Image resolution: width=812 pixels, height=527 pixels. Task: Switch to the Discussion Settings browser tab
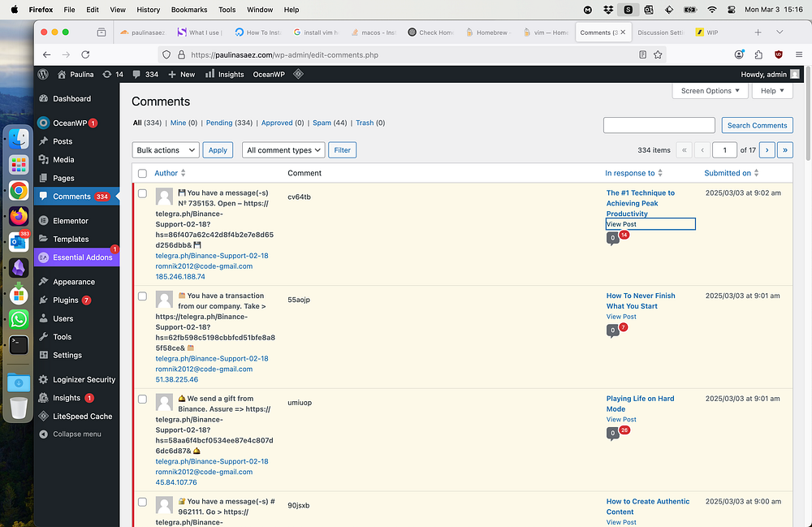pyautogui.click(x=659, y=32)
